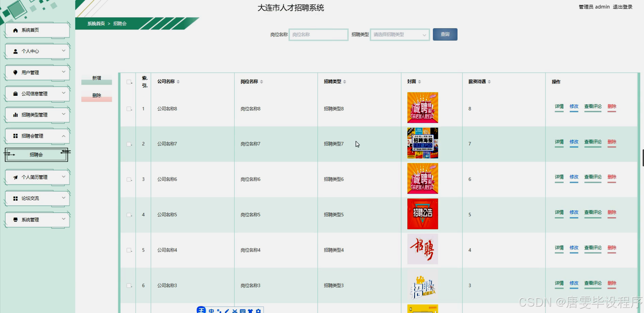Tick the select-all checkbox in table header
644x313 pixels.
tap(129, 82)
